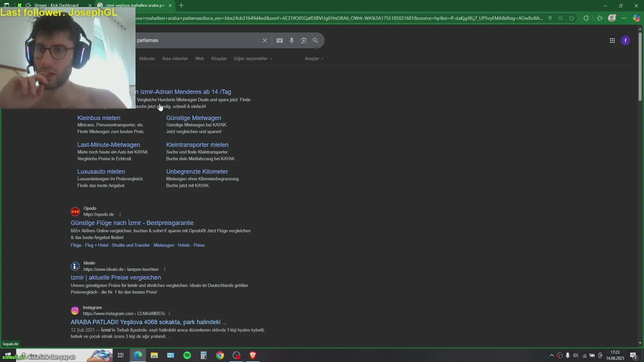Expand the Diğer seçenekler dropdown
Image resolution: width=644 pixels, height=362 pixels.
pos(253,59)
